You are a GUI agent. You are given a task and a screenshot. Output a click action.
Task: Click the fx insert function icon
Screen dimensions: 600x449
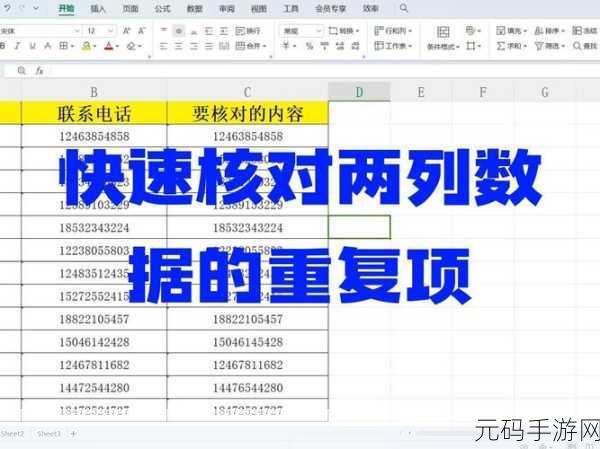click(x=39, y=70)
